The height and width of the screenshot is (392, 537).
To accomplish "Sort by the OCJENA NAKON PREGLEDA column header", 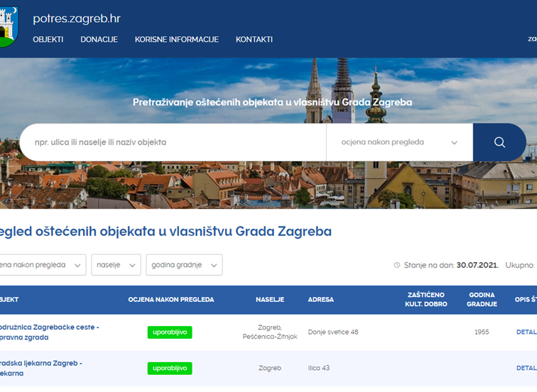I will (170, 300).
